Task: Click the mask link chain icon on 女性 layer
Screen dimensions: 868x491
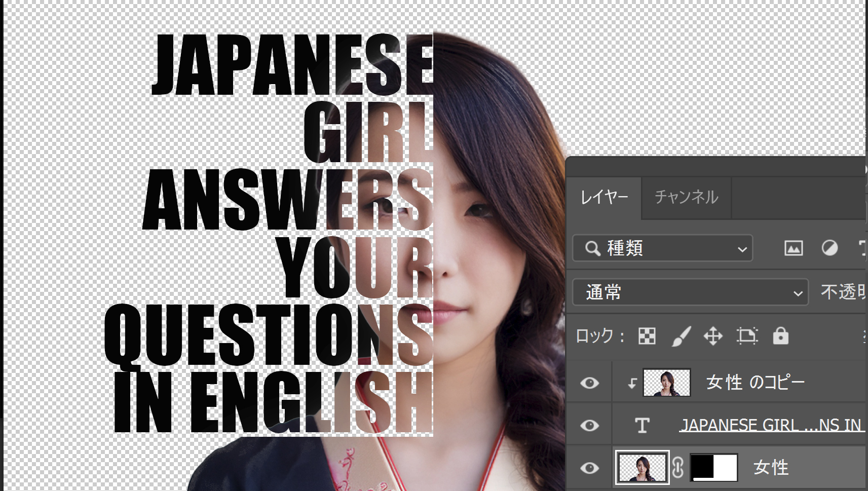Action: pos(678,467)
